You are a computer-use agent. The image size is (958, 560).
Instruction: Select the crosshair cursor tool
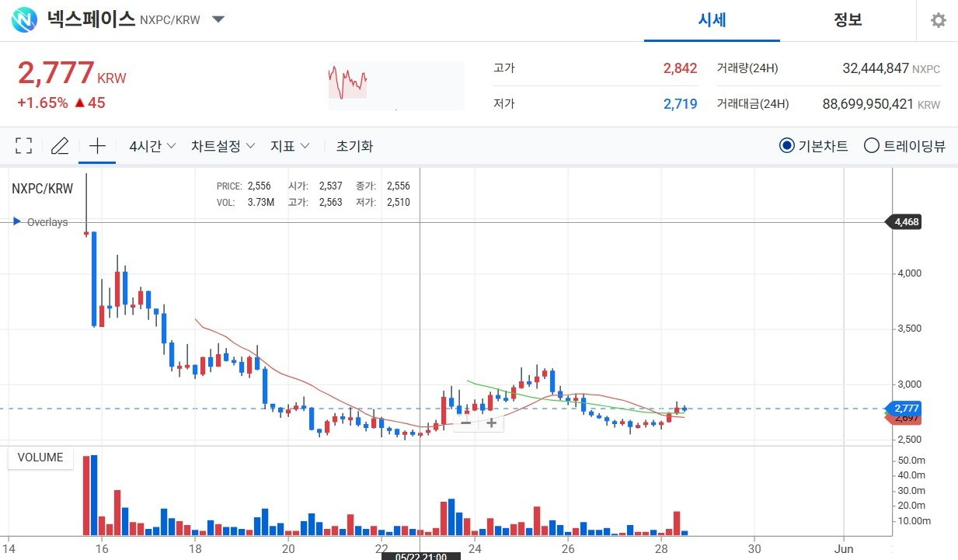(97, 146)
